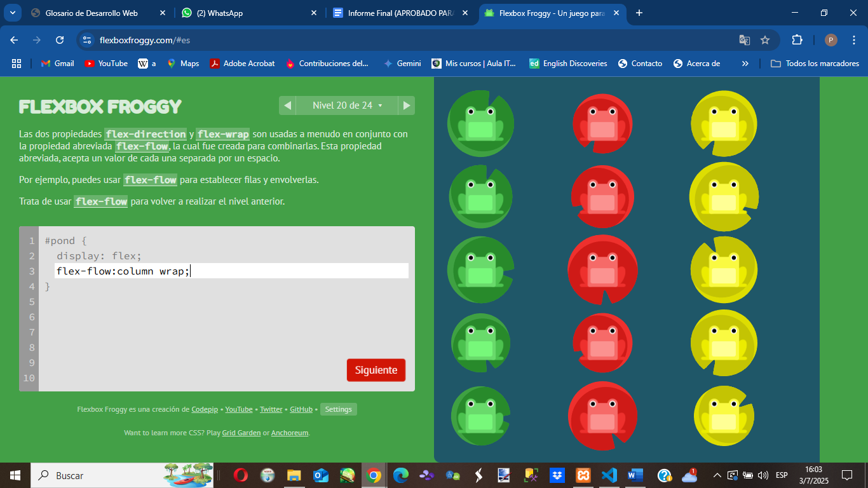This screenshot has height=488, width=868.
Task: Open the English Discoveries bookmark
Action: (568, 64)
